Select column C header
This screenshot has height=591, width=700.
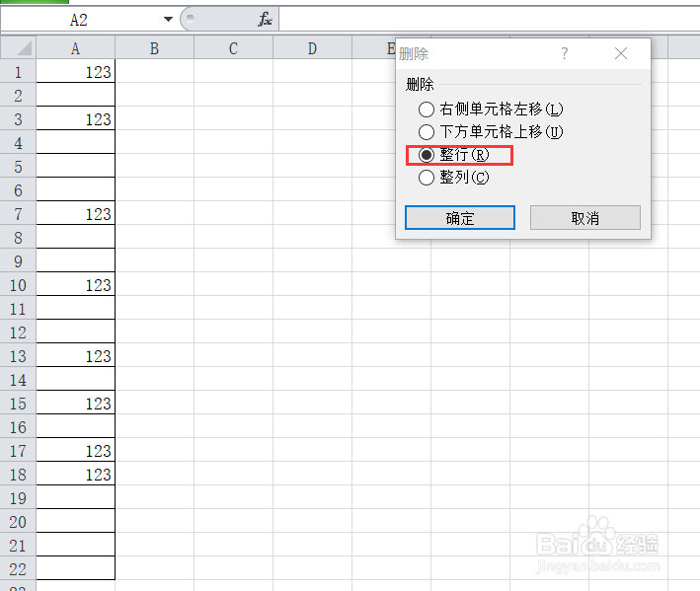[233, 47]
